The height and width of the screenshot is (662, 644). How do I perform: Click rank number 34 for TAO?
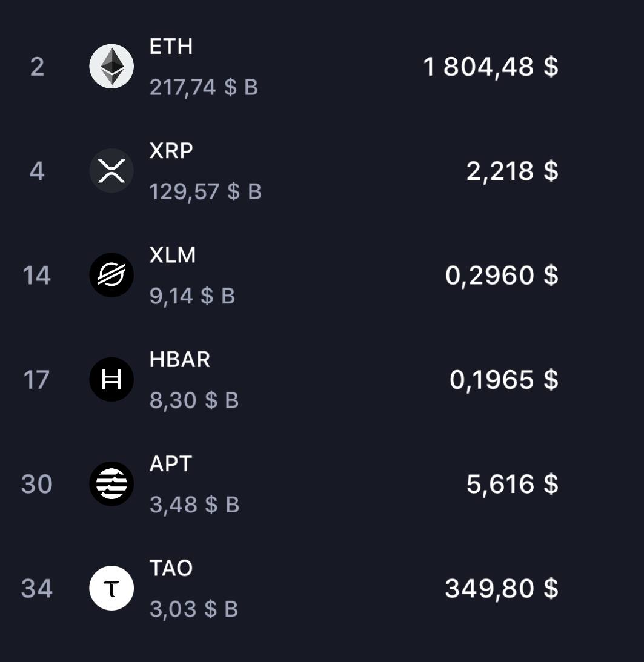click(x=37, y=588)
